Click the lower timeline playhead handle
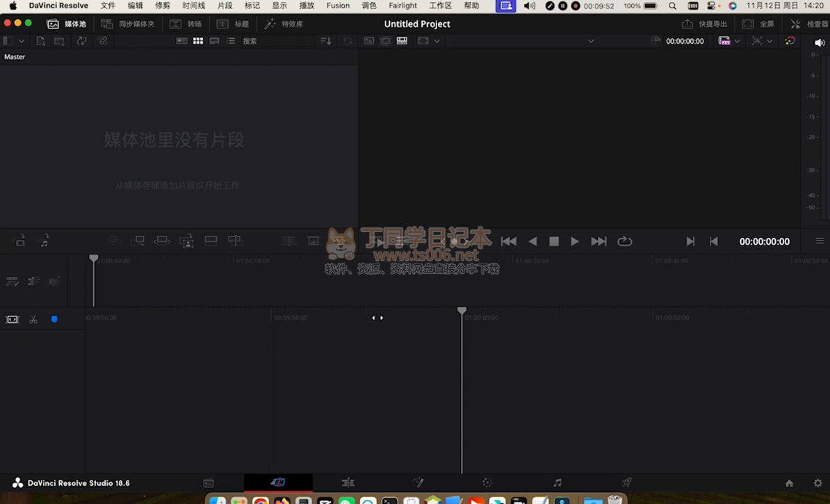The width and height of the screenshot is (830, 504). [462, 311]
